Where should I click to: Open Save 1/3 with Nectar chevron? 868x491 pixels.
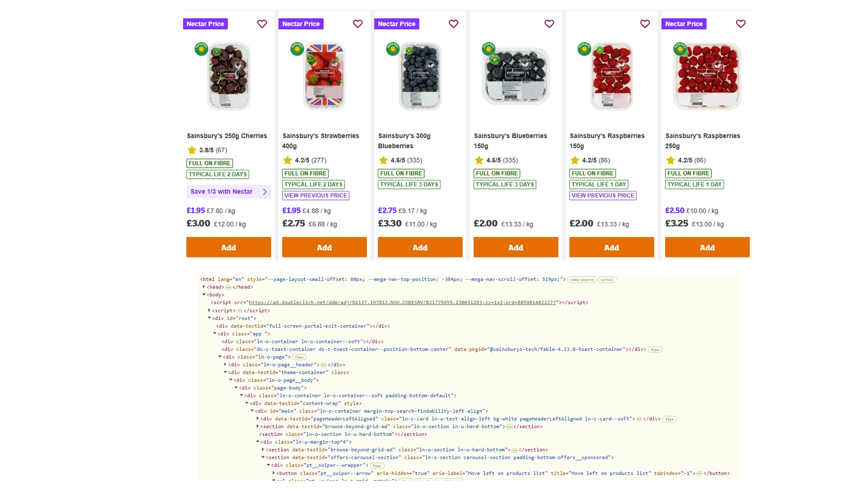[x=265, y=192]
